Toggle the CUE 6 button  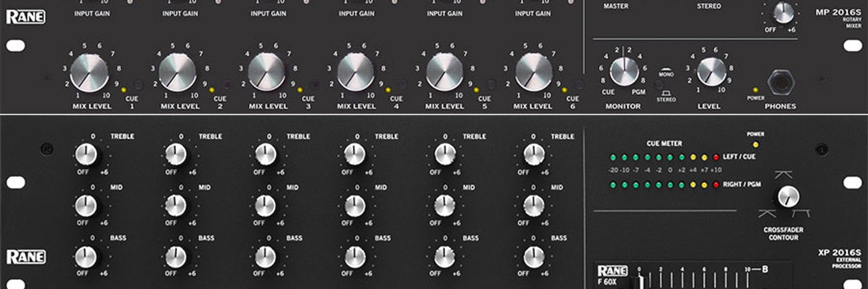(x=579, y=84)
